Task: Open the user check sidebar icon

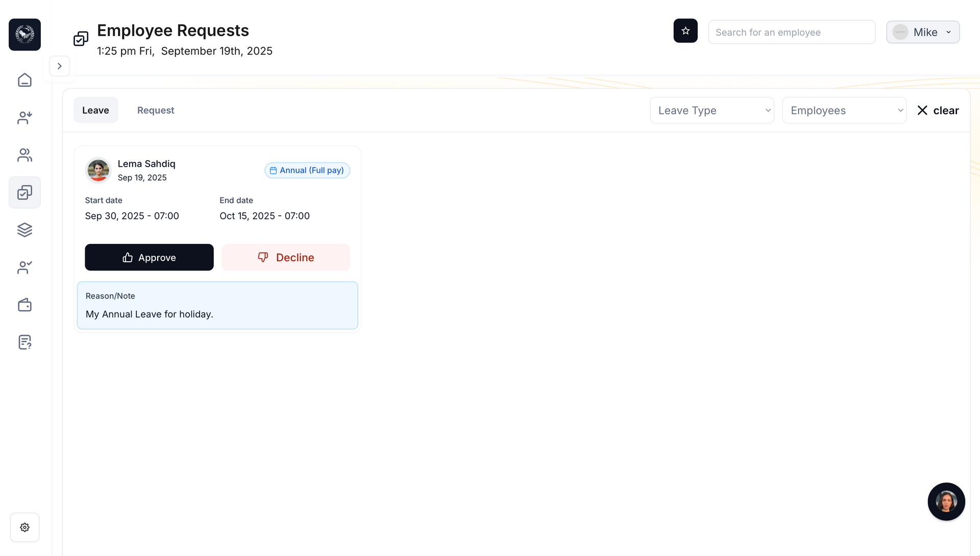Action: pos(24,267)
